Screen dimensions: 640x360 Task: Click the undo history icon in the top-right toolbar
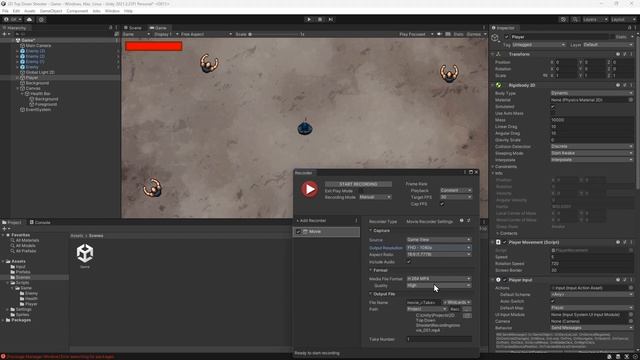point(563,19)
